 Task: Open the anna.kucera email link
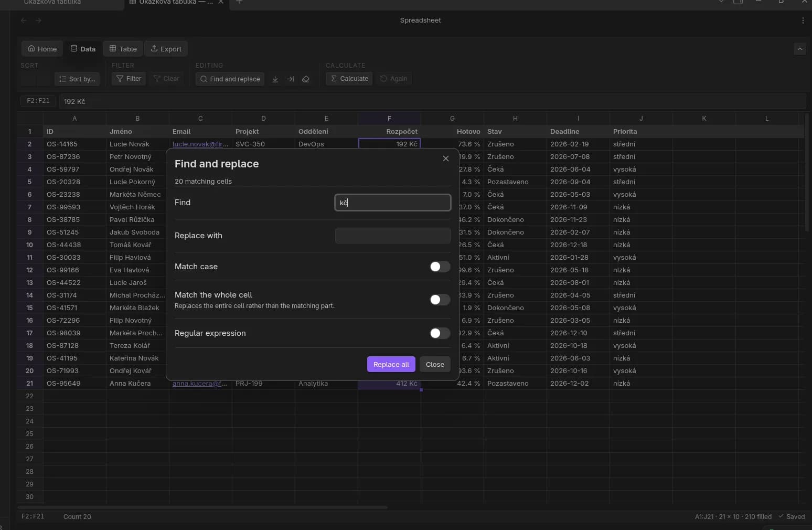point(200,383)
